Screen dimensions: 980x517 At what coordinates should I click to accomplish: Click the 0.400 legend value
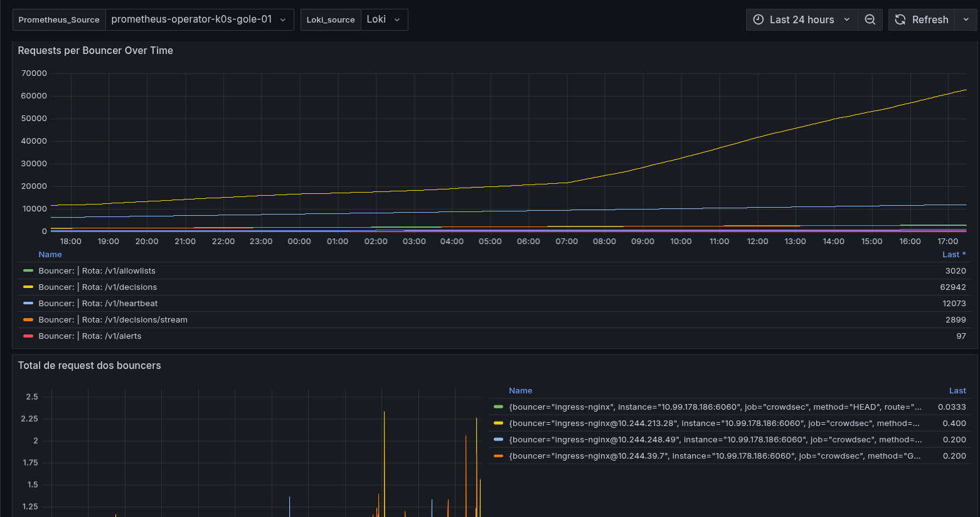coord(954,424)
